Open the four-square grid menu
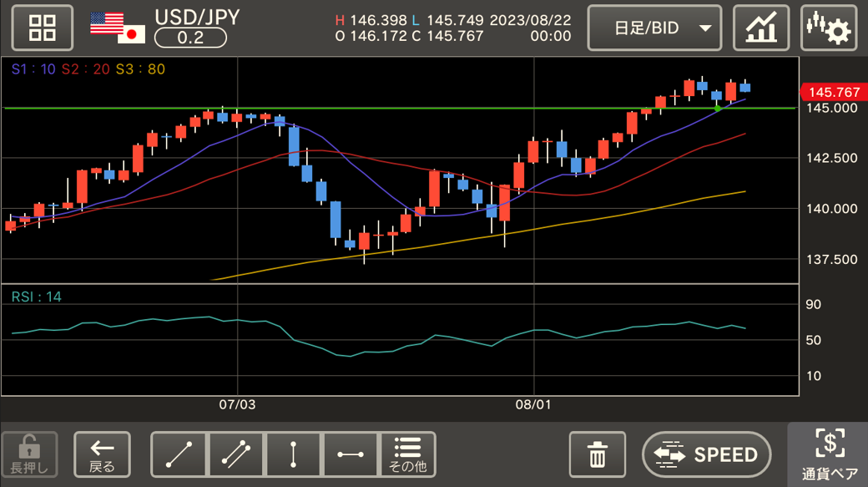 pyautogui.click(x=42, y=28)
